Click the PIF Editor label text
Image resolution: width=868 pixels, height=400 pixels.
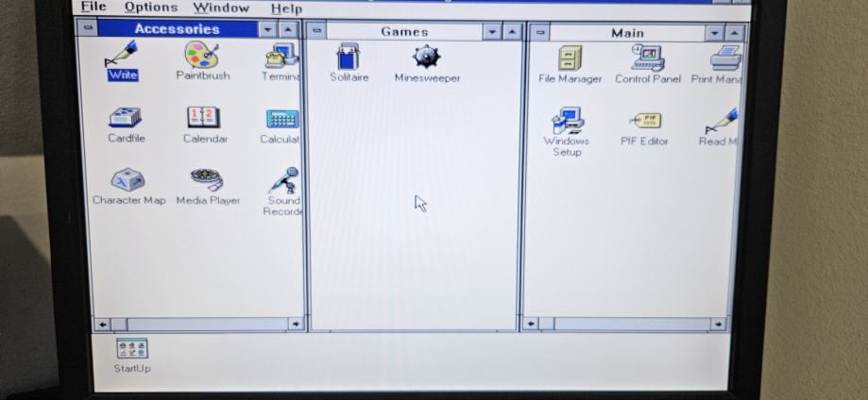click(644, 142)
